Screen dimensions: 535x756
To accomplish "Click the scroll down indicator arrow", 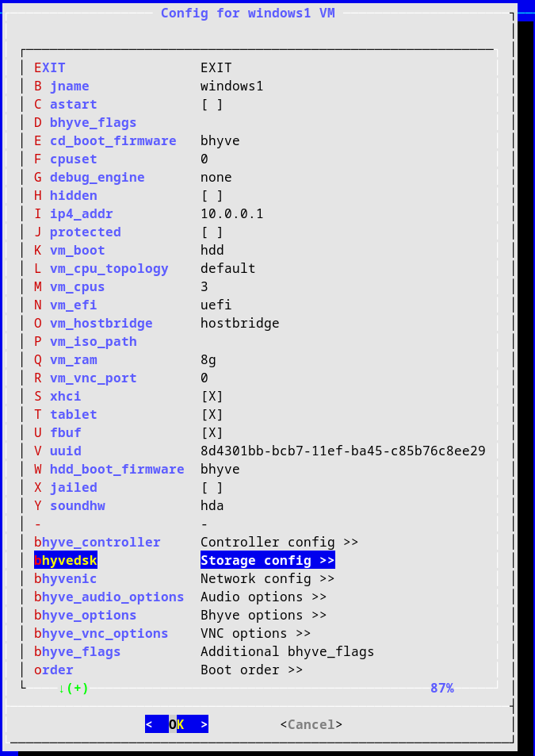I will pos(62,689).
